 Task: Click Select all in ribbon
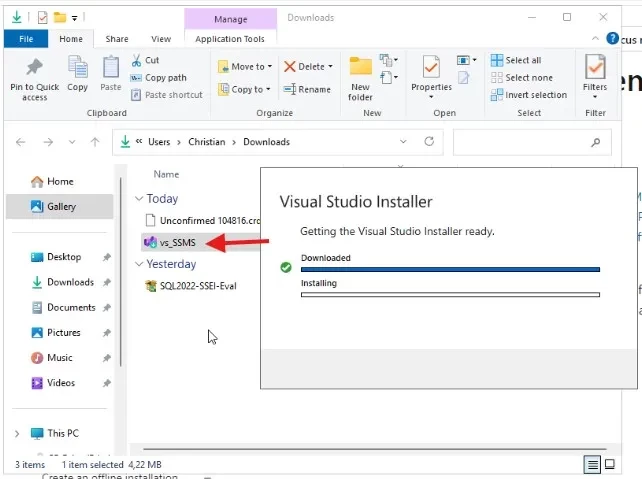coord(516,60)
